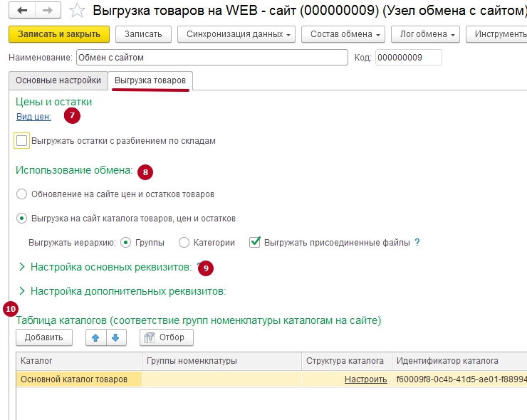Select the Выгрузка товаров tab
This screenshot has width=527, height=420.
[x=150, y=80]
